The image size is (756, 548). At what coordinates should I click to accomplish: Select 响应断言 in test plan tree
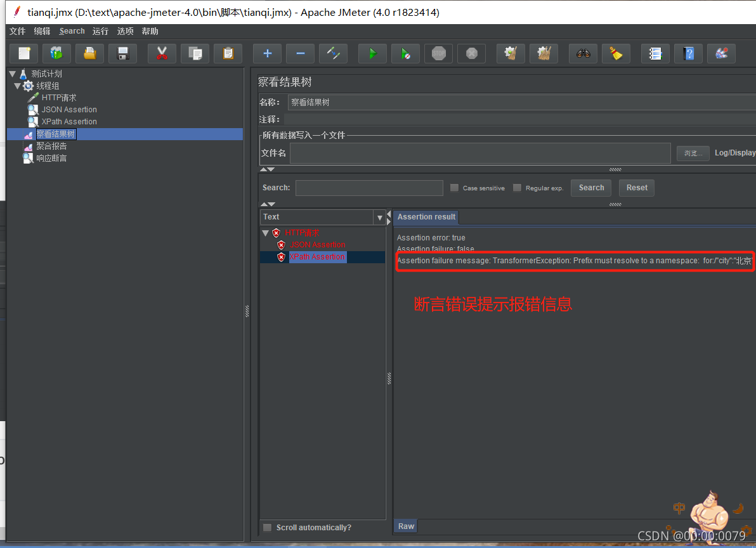click(51, 158)
